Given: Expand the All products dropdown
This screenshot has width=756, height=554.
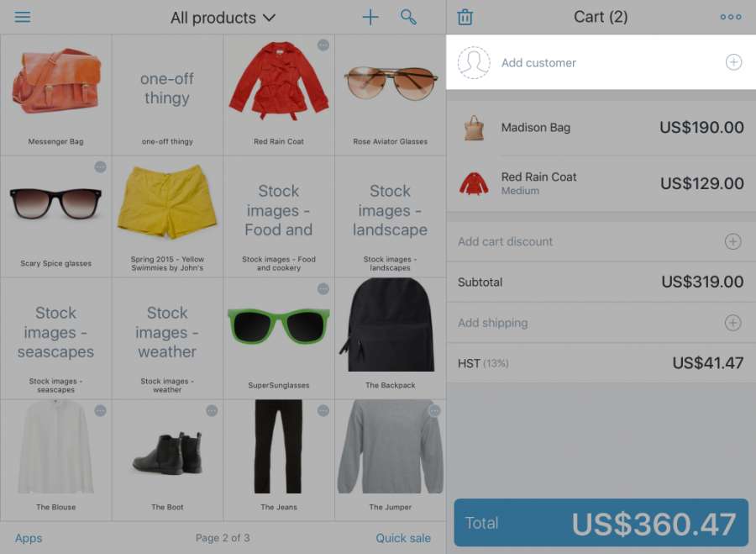Looking at the screenshot, I should (x=223, y=18).
